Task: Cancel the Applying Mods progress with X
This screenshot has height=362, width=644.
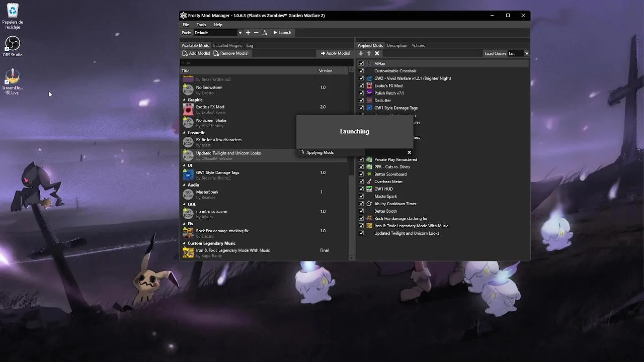Action: [409, 152]
